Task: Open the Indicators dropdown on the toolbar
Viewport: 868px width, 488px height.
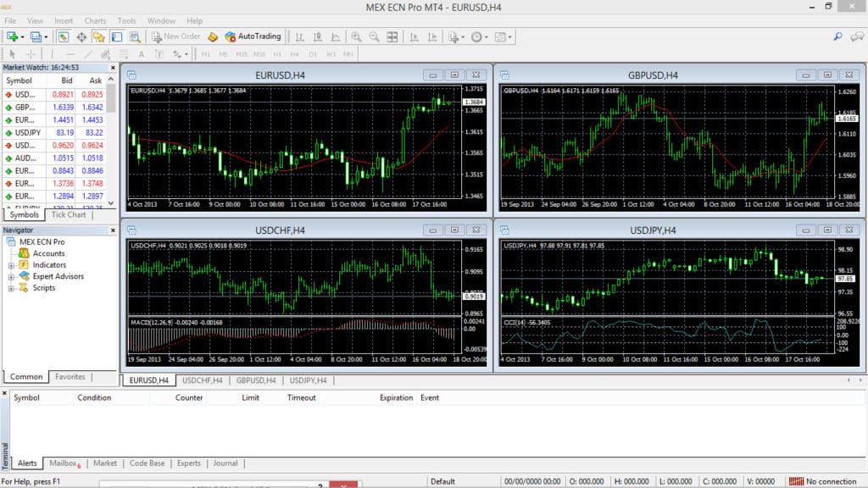Action: (x=454, y=36)
